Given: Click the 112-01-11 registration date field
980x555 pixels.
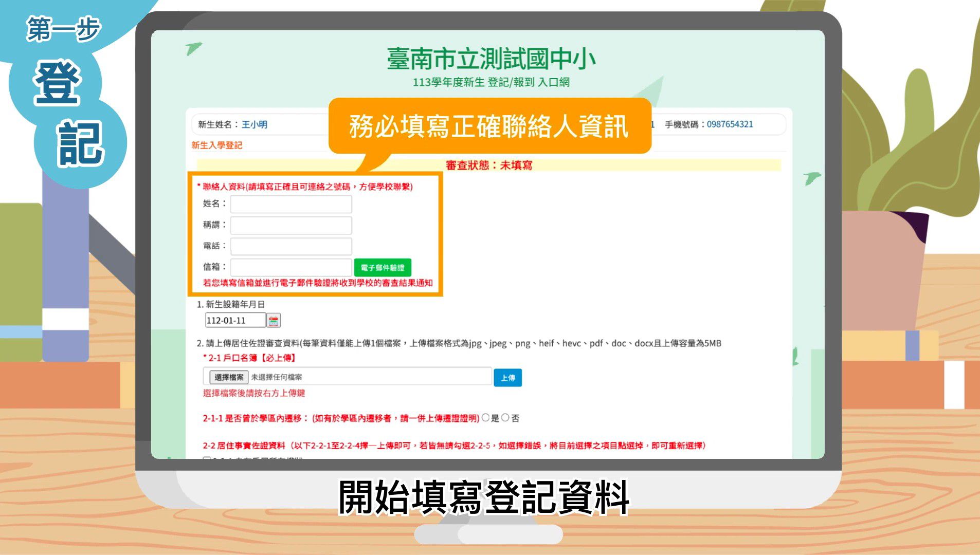Looking at the screenshot, I should [x=235, y=321].
